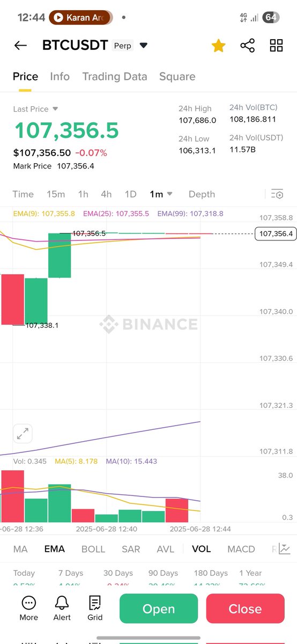297x644 pixels.
Task: Select the 1D chart interval
Action: click(130, 194)
